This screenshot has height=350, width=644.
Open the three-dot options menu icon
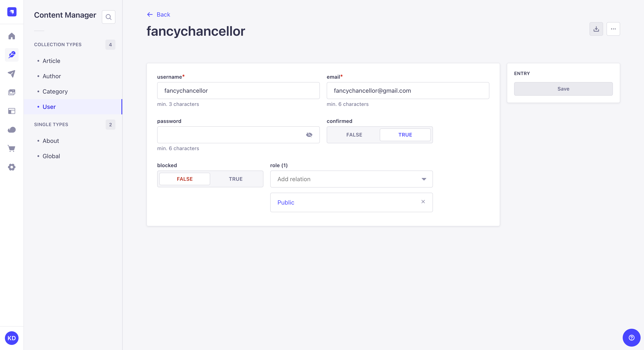point(613,29)
